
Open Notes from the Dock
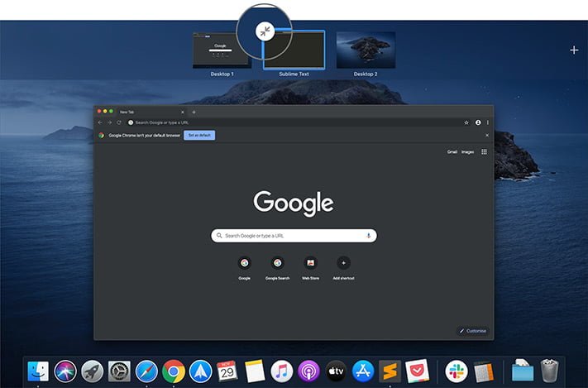tap(255, 371)
